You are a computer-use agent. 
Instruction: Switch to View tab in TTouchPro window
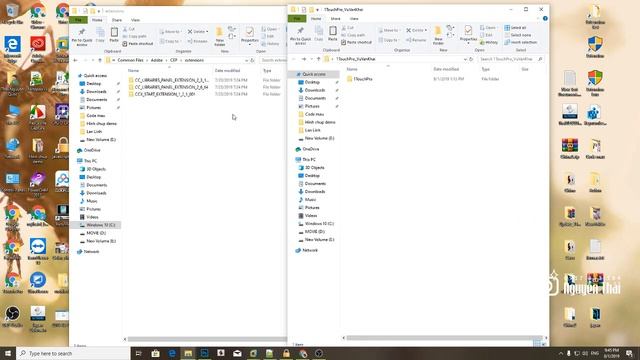point(354,19)
